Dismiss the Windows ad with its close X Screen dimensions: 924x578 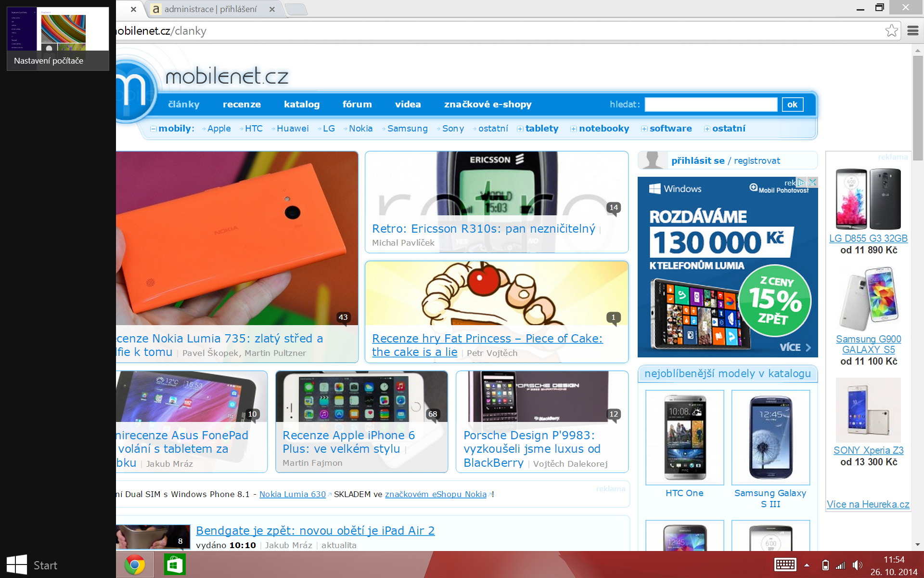[x=812, y=182]
